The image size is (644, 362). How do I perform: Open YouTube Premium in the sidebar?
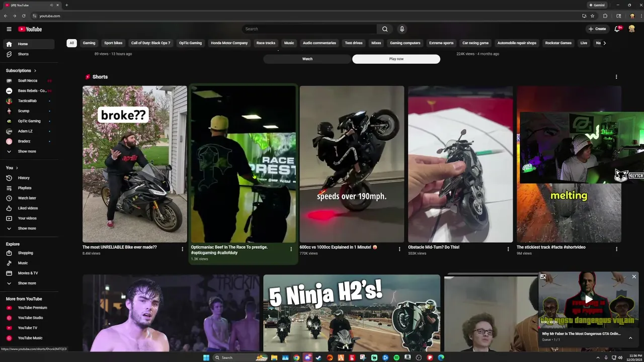[28, 307]
